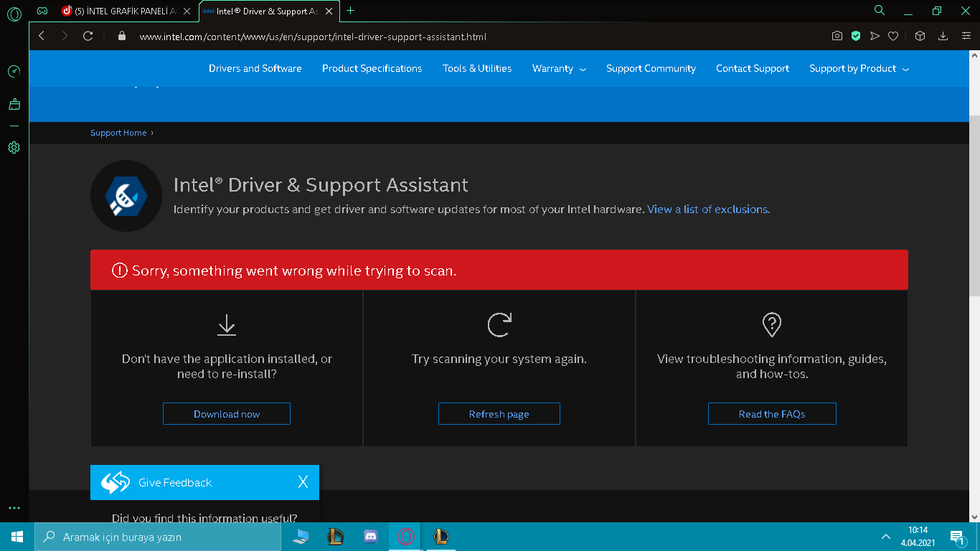The image size is (980, 551).
Task: Close the Give Feedback popup
Action: 303,482
